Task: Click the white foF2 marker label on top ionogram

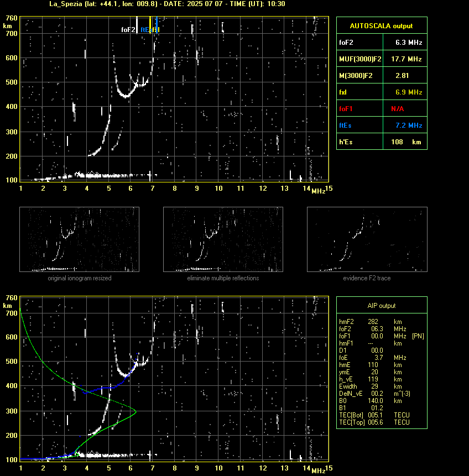Action: coord(128,29)
